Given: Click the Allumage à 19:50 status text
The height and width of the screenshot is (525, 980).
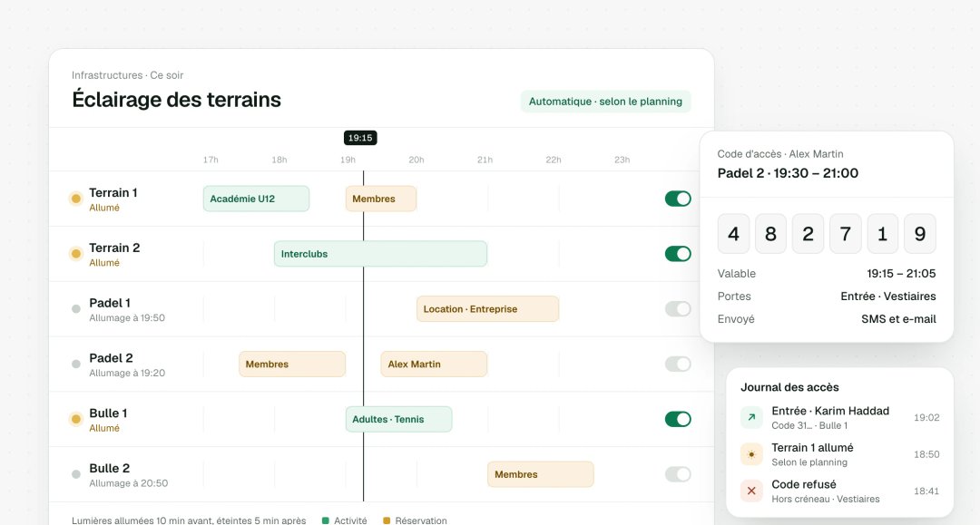Looking at the screenshot, I should pyautogui.click(x=127, y=317).
